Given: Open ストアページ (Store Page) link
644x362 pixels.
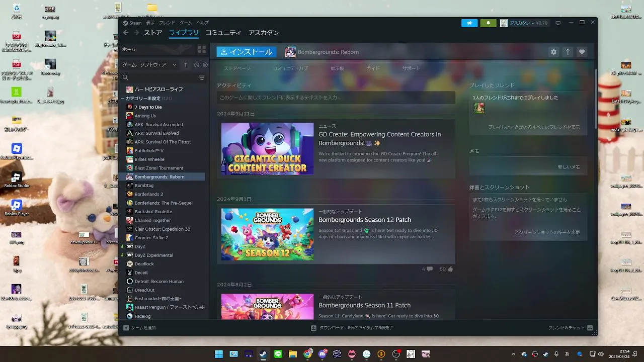Looking at the screenshot, I should point(237,68).
